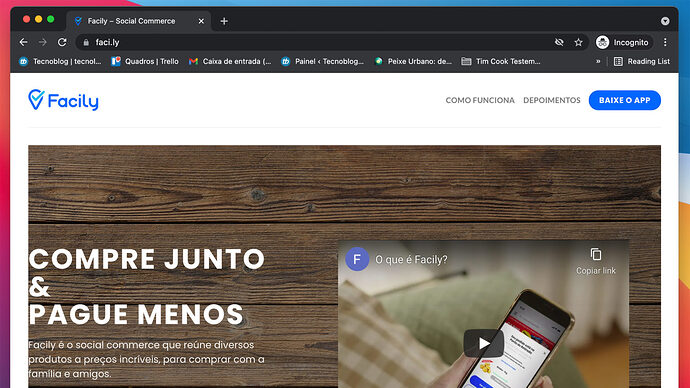Play the O que é Facily video
The image size is (690, 388).
click(x=484, y=343)
